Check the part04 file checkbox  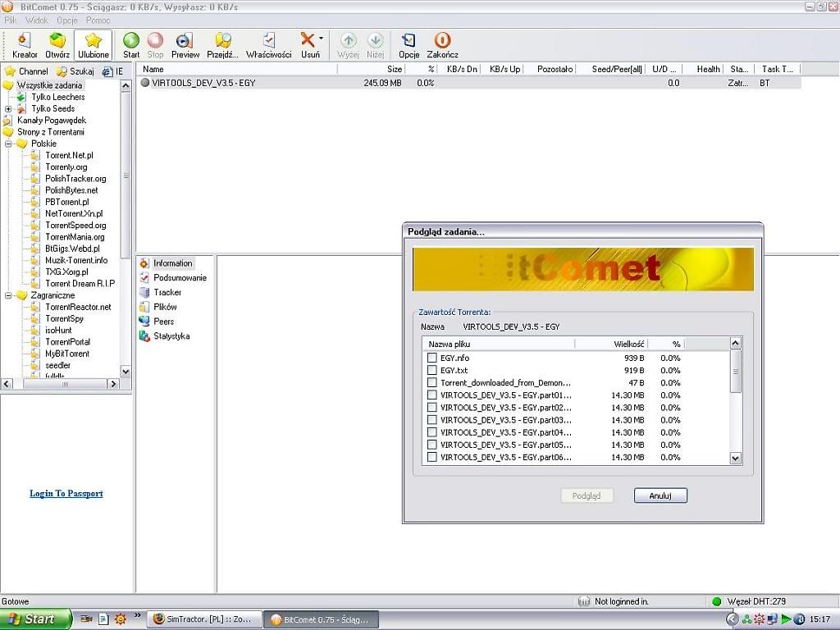[431, 432]
